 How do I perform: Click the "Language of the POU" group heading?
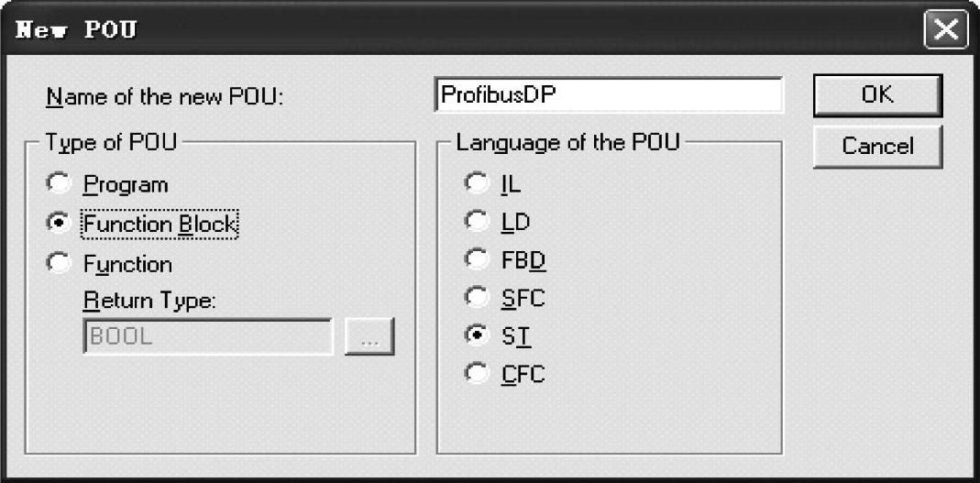567,144
